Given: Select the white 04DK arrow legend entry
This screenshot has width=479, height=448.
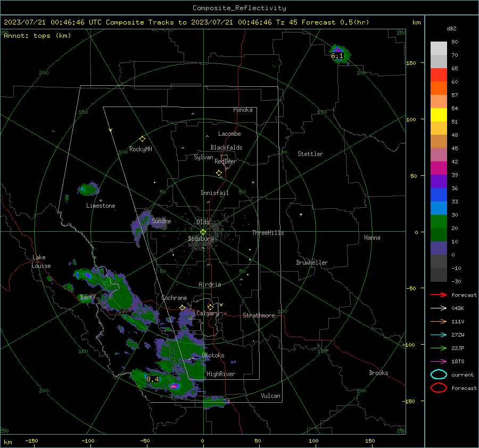Looking at the screenshot, I should (x=439, y=308).
